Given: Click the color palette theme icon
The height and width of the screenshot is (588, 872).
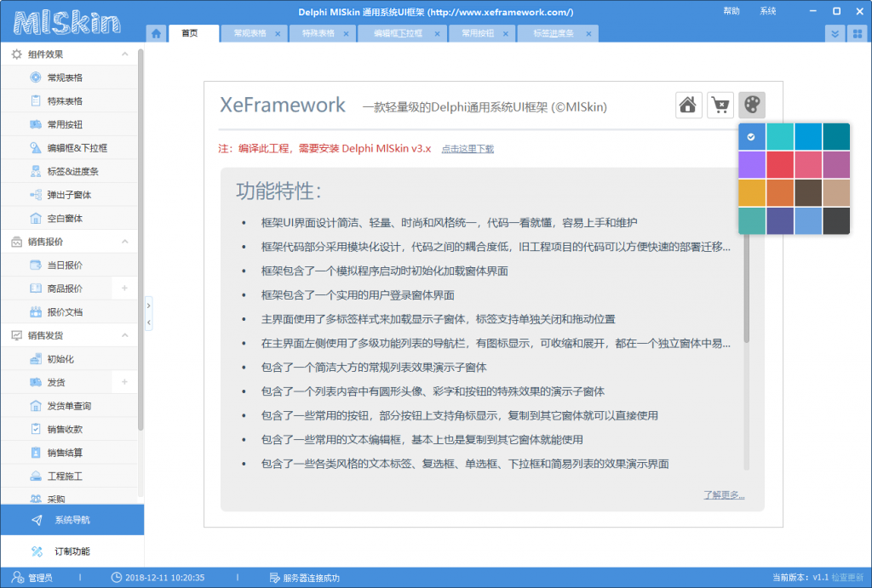Looking at the screenshot, I should click(x=752, y=105).
